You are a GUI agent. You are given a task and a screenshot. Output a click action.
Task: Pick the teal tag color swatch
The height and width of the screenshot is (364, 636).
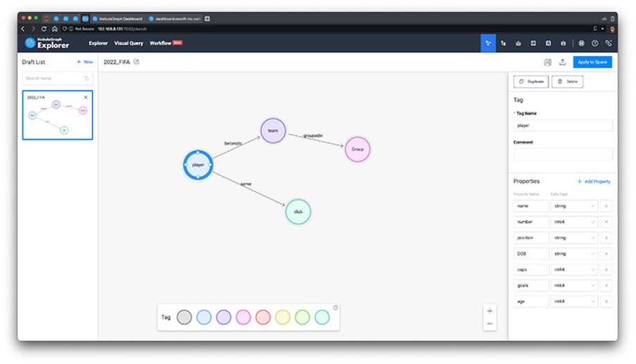[x=322, y=317]
